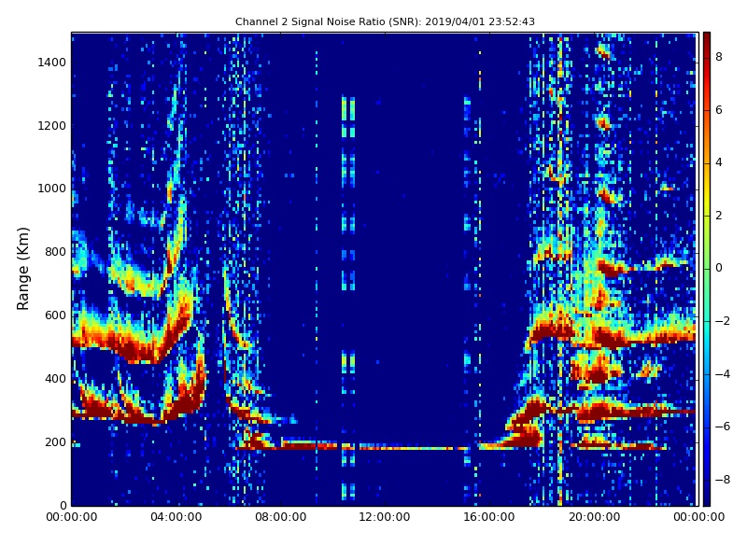
Task: Click the colorbar label 4
Action: pos(719,162)
